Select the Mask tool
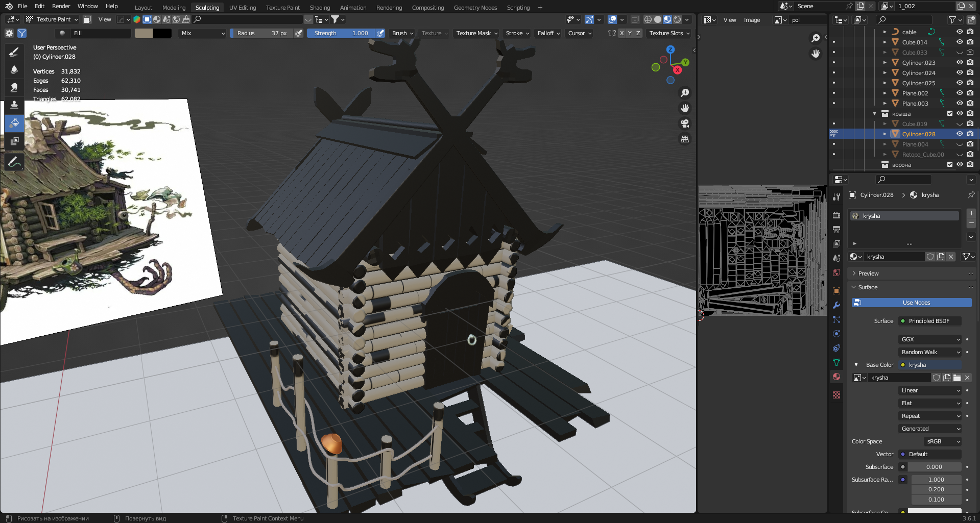980x523 pixels. pyautogui.click(x=14, y=141)
